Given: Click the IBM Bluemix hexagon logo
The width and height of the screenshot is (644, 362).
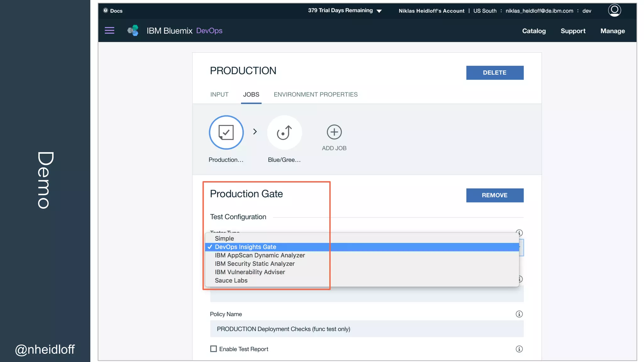Looking at the screenshot, I should coord(133,30).
